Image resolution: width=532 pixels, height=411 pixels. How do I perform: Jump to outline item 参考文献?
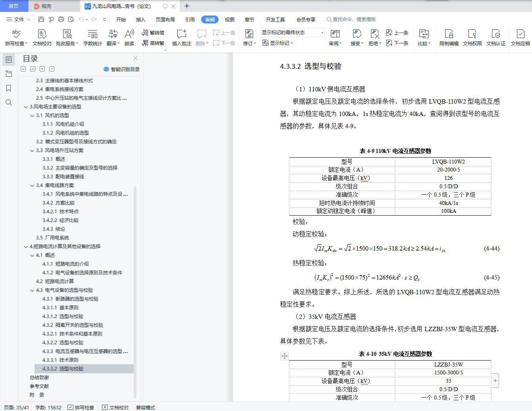[x=39, y=386]
